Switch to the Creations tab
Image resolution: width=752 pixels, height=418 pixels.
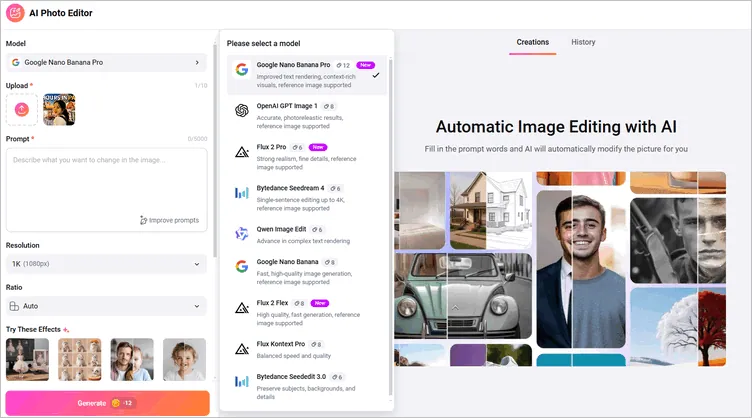click(532, 42)
